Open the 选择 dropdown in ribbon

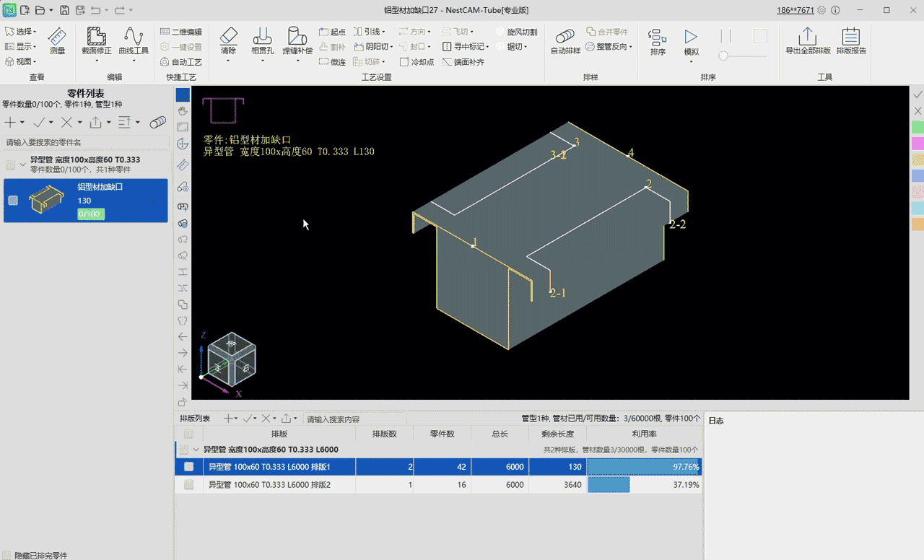pyautogui.click(x=21, y=32)
